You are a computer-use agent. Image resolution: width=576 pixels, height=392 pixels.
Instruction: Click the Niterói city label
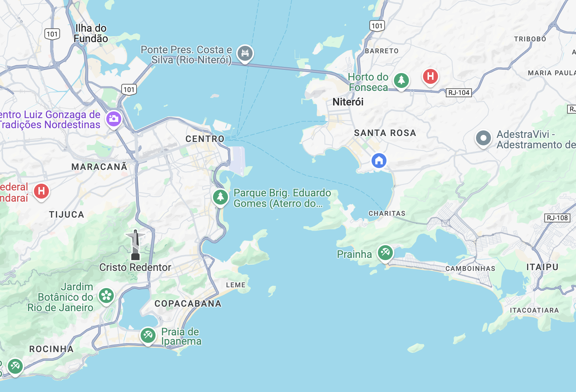pos(348,102)
